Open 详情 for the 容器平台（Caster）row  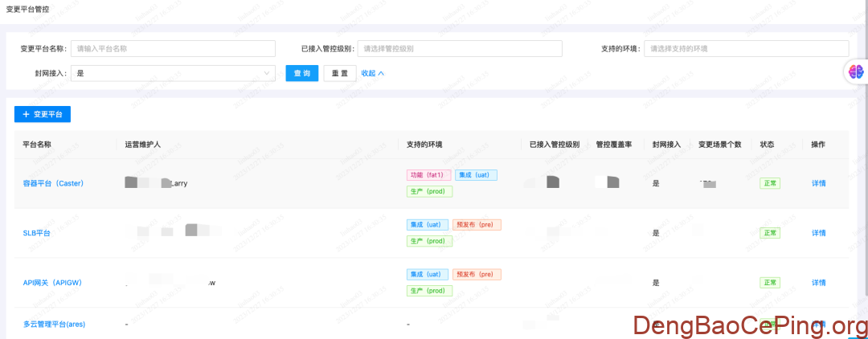pyautogui.click(x=819, y=183)
